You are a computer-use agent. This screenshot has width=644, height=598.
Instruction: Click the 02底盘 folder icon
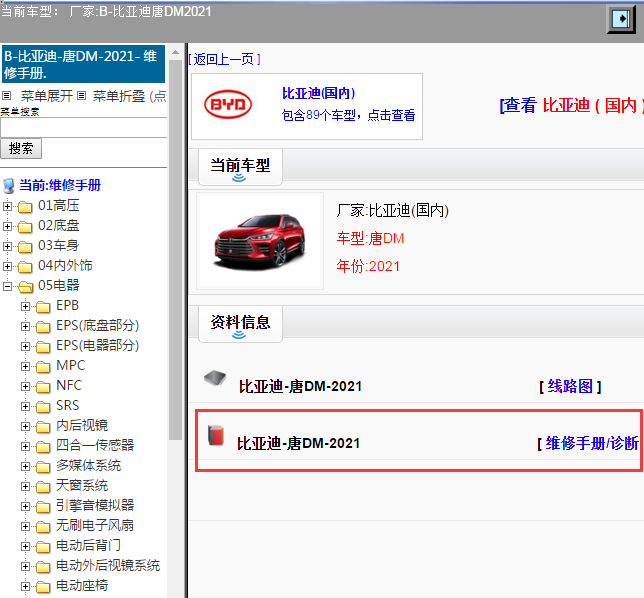[x=25, y=227]
